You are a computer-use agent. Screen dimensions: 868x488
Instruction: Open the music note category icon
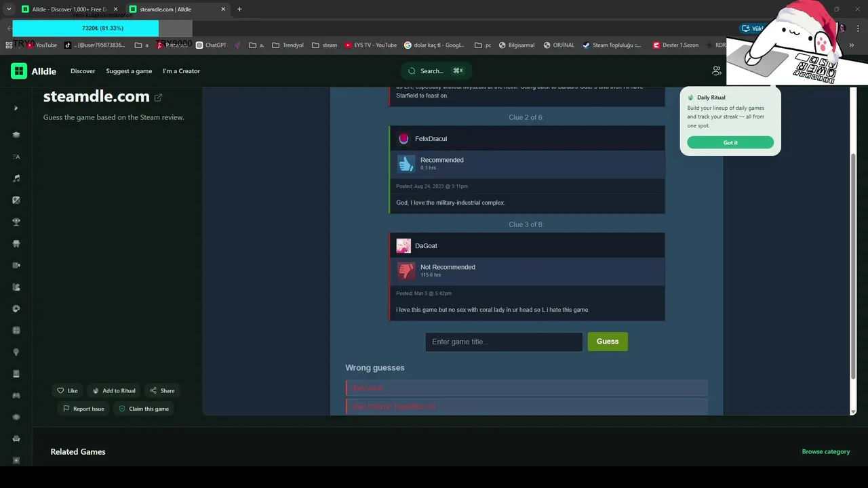pos(16,178)
